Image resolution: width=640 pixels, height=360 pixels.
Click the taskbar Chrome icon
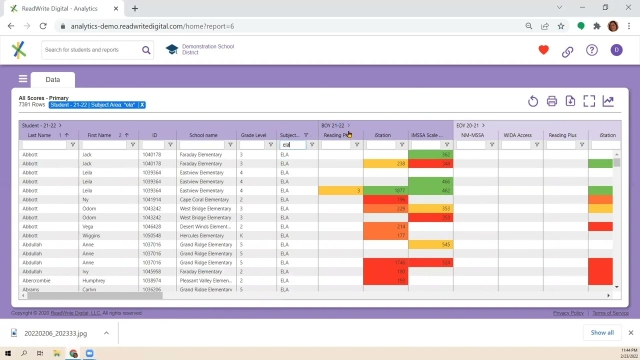tap(73, 353)
